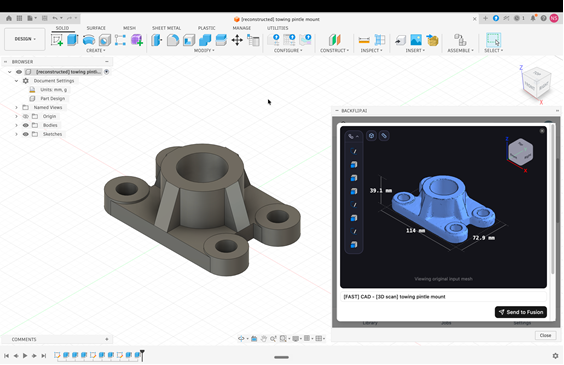Open the Insert image icon
The image size is (564, 365).
[x=416, y=40]
